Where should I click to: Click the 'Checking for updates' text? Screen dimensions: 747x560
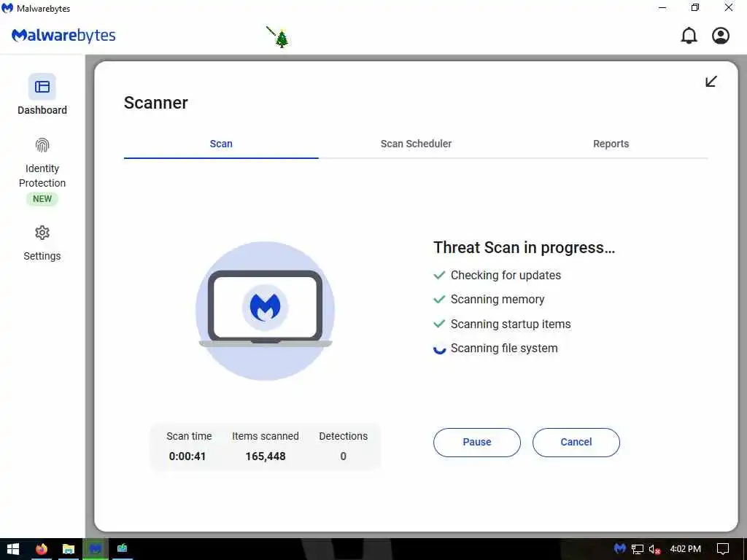point(506,275)
